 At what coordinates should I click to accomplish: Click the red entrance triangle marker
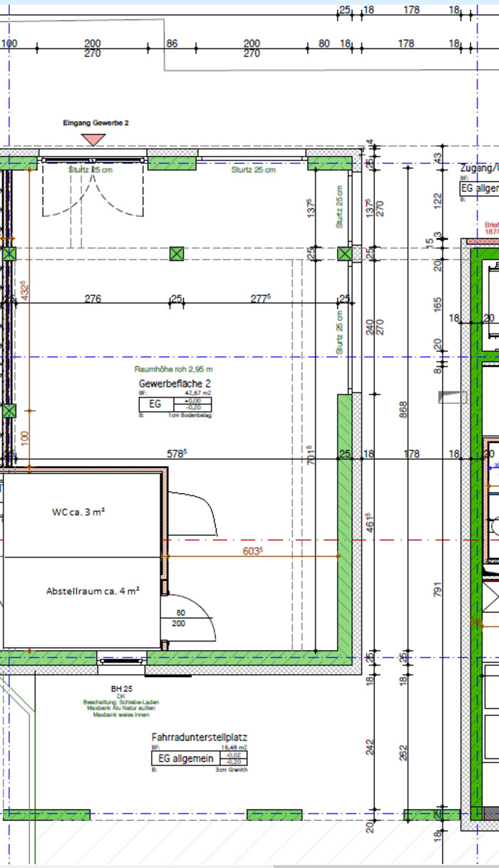click(x=93, y=140)
